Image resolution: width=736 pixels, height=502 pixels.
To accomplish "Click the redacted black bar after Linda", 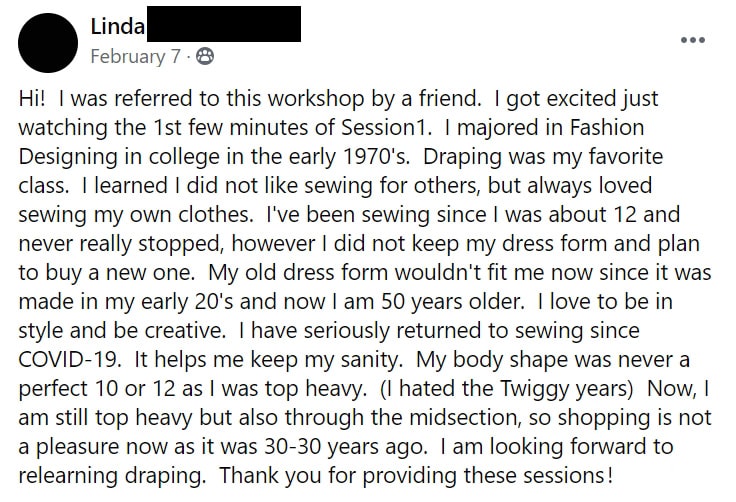I will point(224,24).
